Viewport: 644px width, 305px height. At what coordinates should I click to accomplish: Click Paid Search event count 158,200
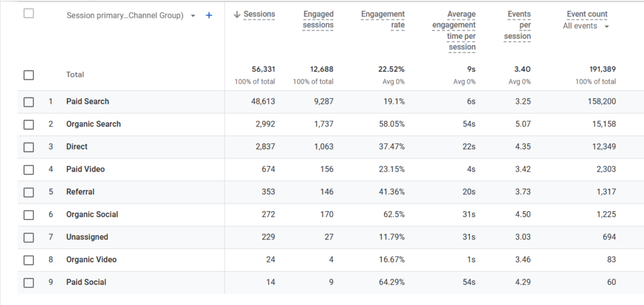(x=602, y=101)
